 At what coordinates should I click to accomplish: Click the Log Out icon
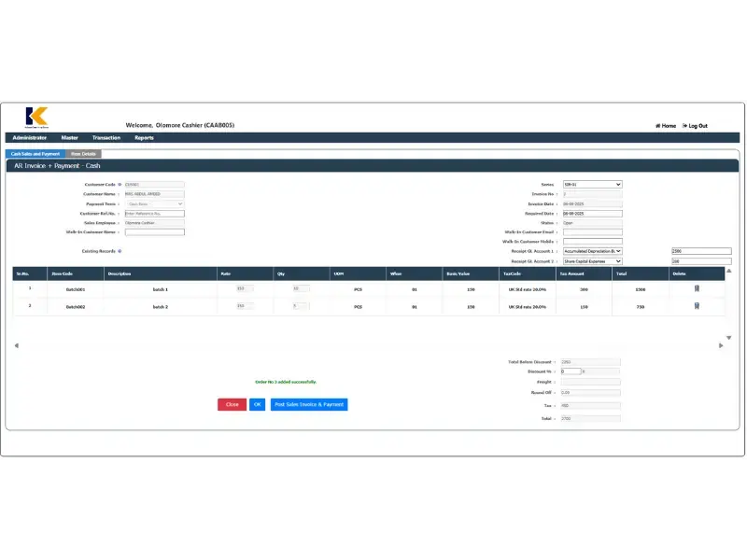click(685, 125)
